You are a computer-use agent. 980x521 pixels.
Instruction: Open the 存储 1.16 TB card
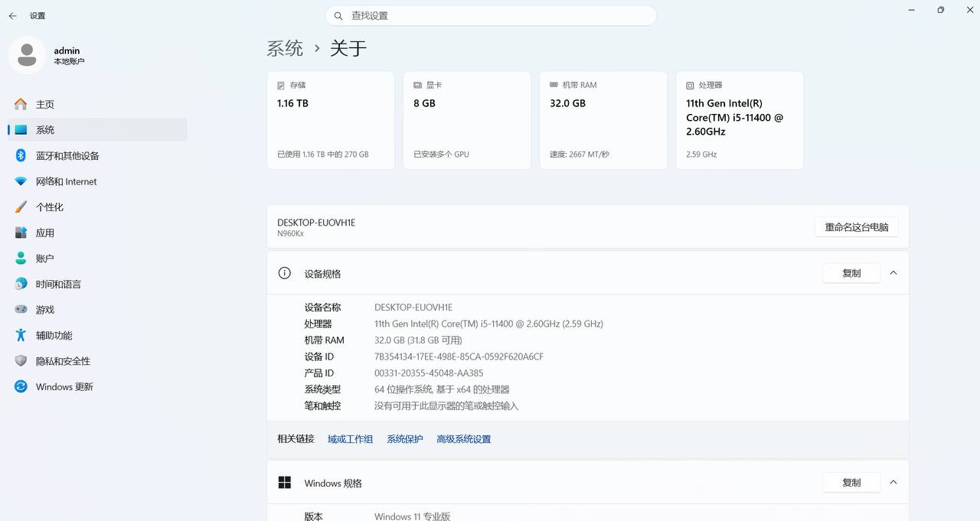pos(331,120)
